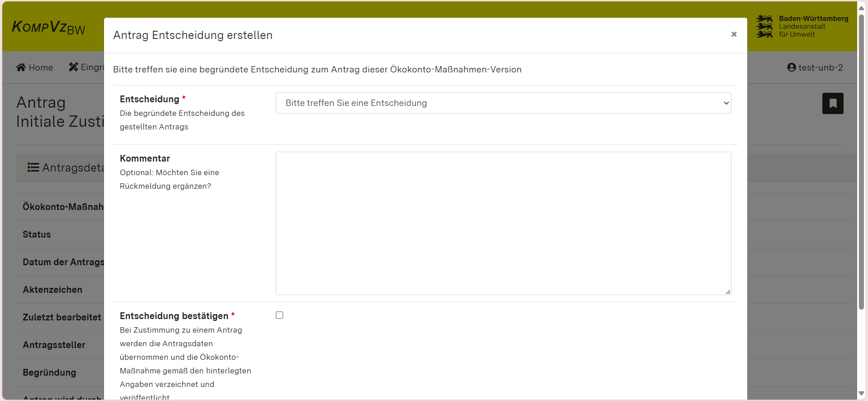
Task: Click the black bookmark button
Action: (832, 104)
